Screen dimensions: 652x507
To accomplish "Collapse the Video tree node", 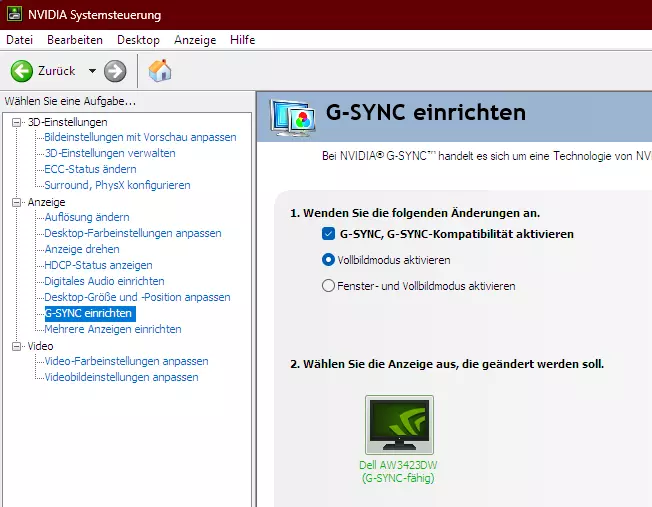I will [17, 346].
